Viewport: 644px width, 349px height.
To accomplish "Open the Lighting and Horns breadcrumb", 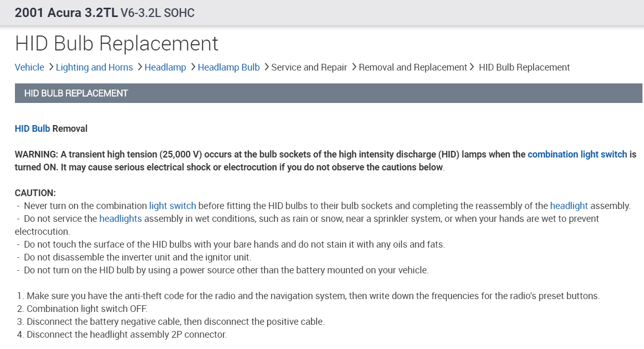I will [x=94, y=67].
